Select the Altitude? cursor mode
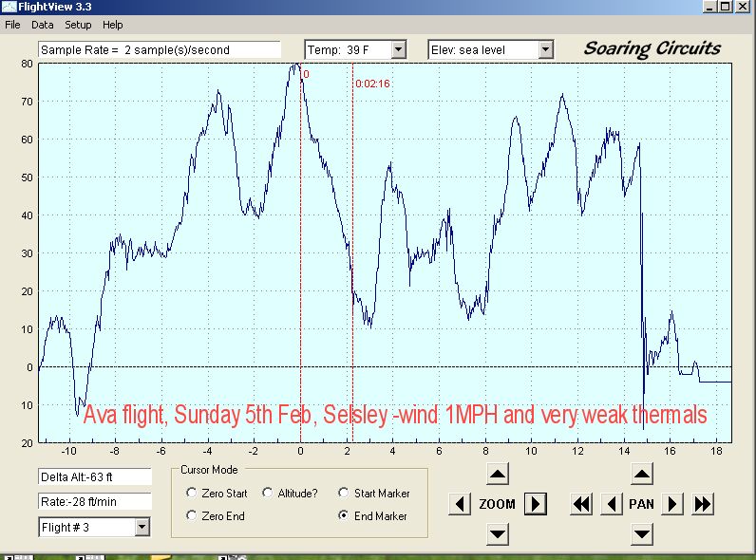This screenshot has height=560, width=756. coord(268,493)
